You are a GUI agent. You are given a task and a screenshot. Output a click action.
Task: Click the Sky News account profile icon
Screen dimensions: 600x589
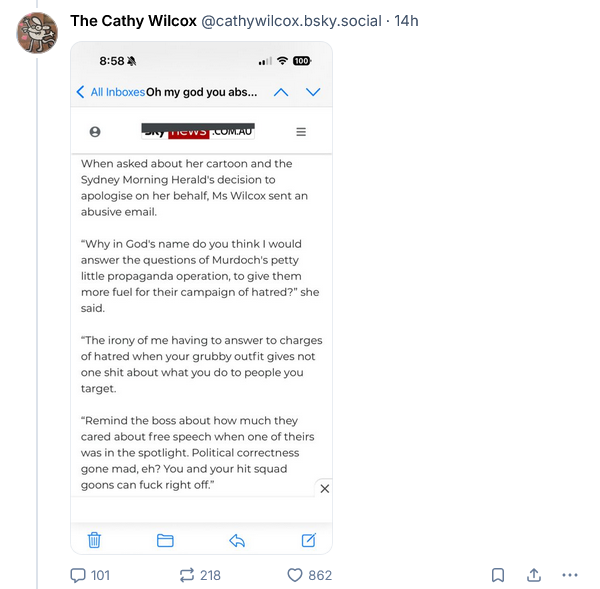(95, 132)
